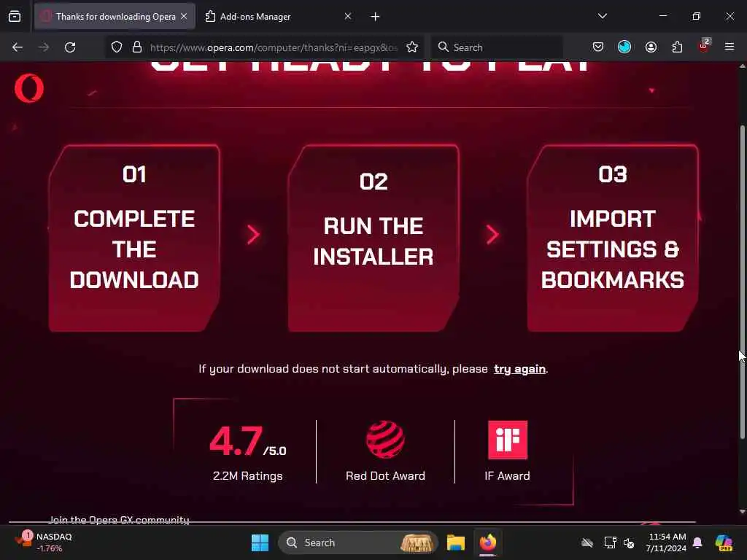Screen dimensions: 747x560
Task: Open the network status tray icon
Action: pyautogui.click(x=611, y=542)
